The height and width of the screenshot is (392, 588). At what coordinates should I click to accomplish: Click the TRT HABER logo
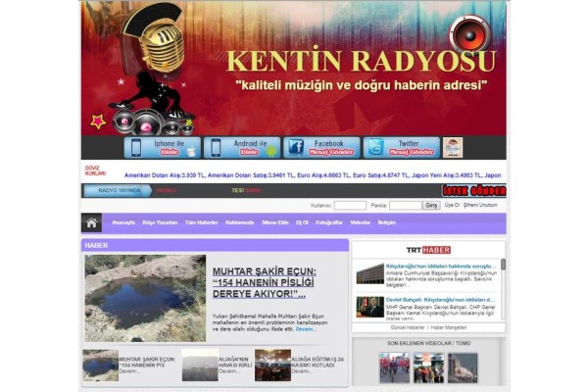(x=428, y=250)
